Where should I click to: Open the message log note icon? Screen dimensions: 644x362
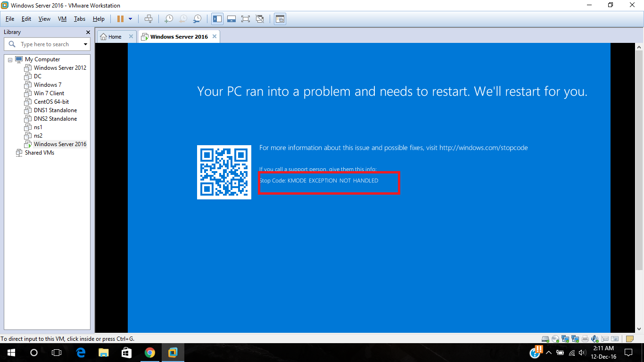(629, 338)
